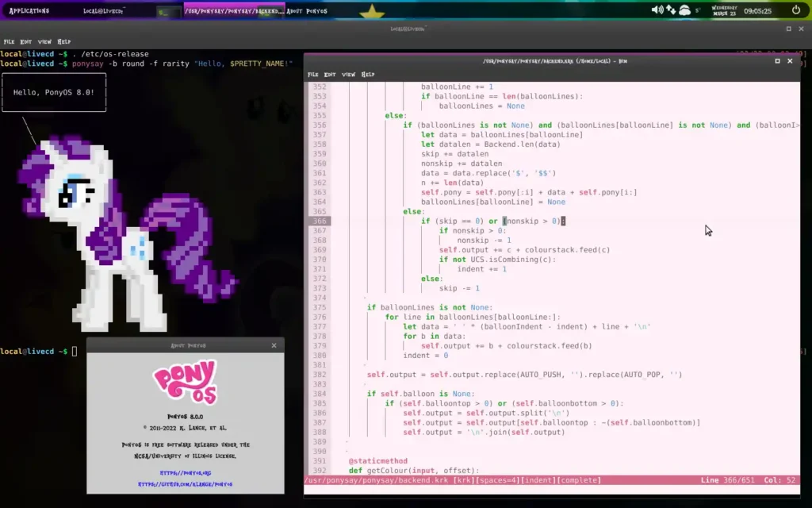Close the About PonyOS dialog
The height and width of the screenshot is (508, 812).
click(274, 345)
